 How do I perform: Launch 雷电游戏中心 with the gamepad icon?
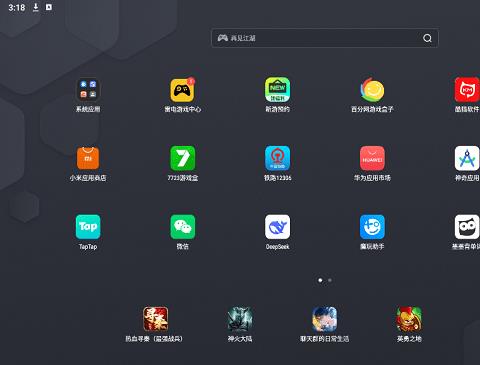[x=183, y=90]
